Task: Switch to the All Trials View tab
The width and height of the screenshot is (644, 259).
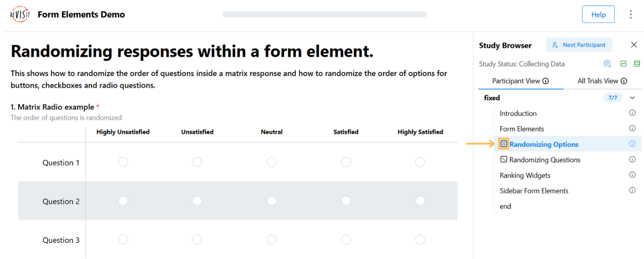Action: coord(602,81)
